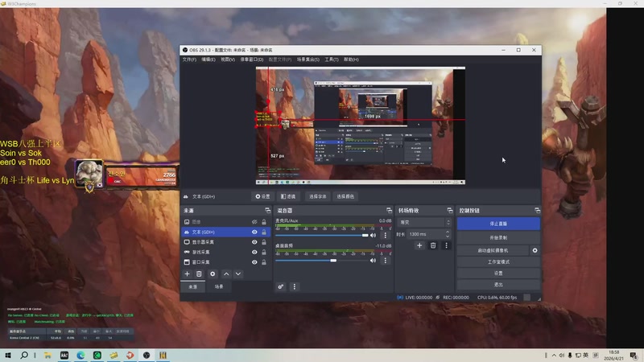Click 麦克风/Aux volume slider
Image resolution: width=644 pixels, height=362 pixels.
tap(322, 235)
